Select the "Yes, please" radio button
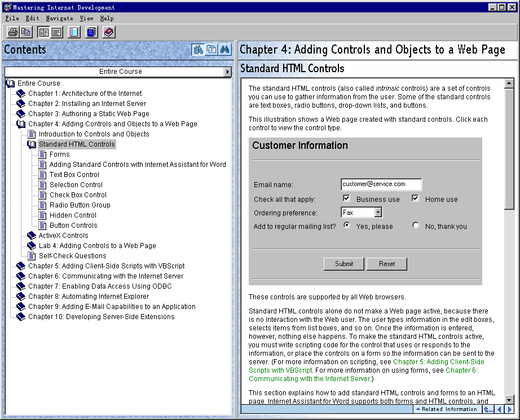This screenshot has width=520, height=420. [347, 226]
